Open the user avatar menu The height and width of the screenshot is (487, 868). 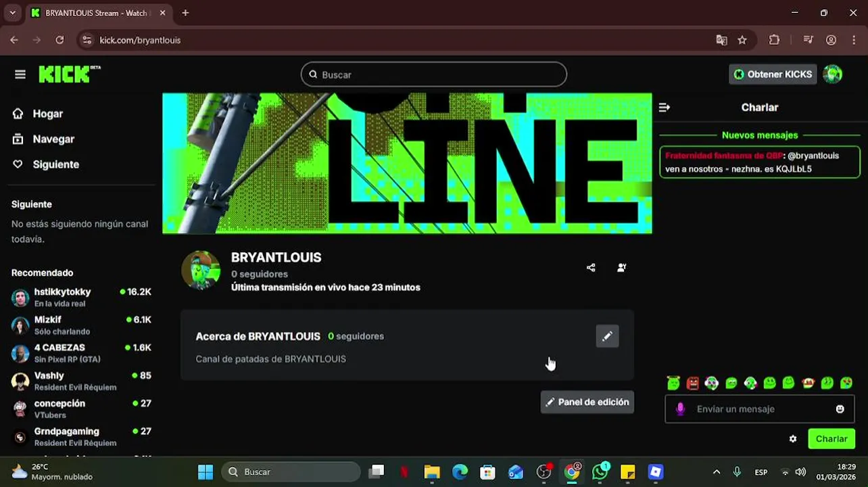coord(832,74)
